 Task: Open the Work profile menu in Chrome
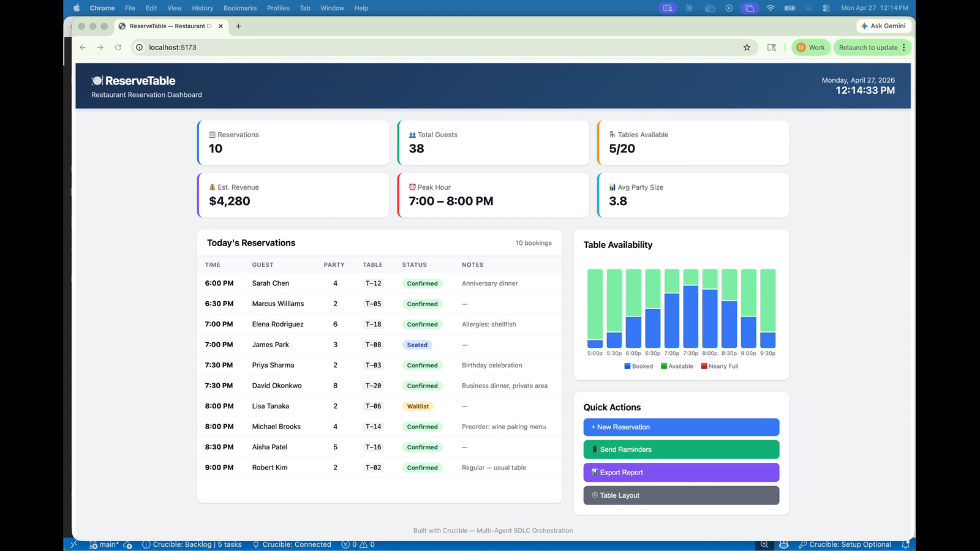[810, 47]
